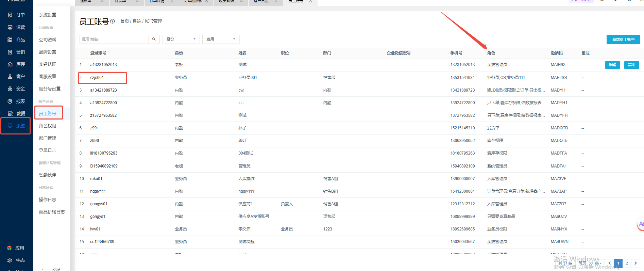
Task: Open the 商品 module icon in sidebar
Action: click(10, 40)
